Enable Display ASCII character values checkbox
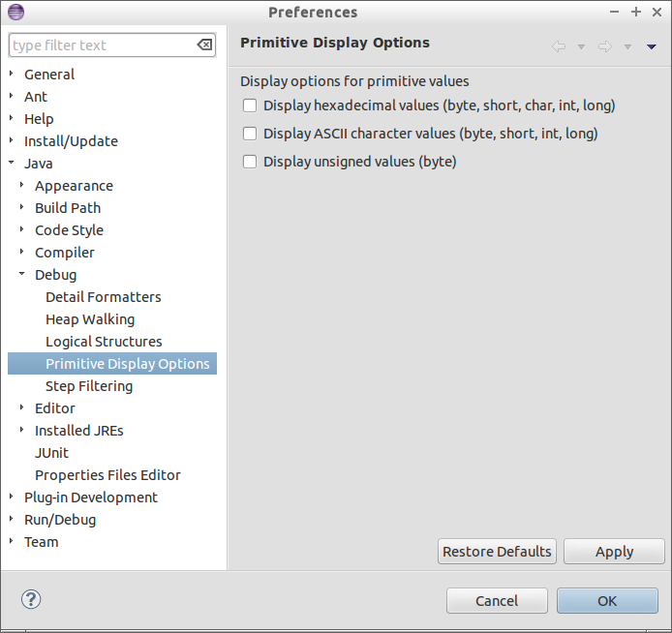The height and width of the screenshot is (633, 672). [x=250, y=134]
